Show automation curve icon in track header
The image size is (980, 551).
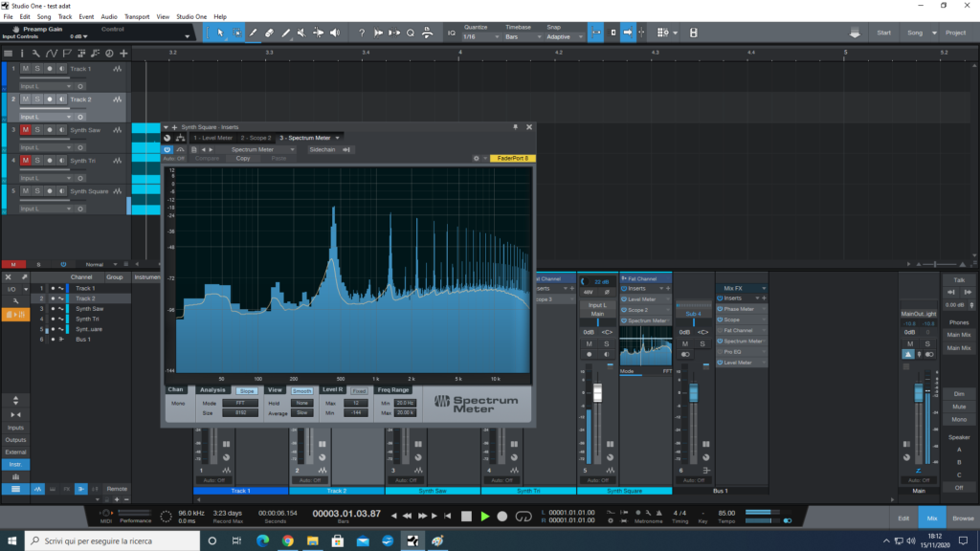tap(52, 54)
